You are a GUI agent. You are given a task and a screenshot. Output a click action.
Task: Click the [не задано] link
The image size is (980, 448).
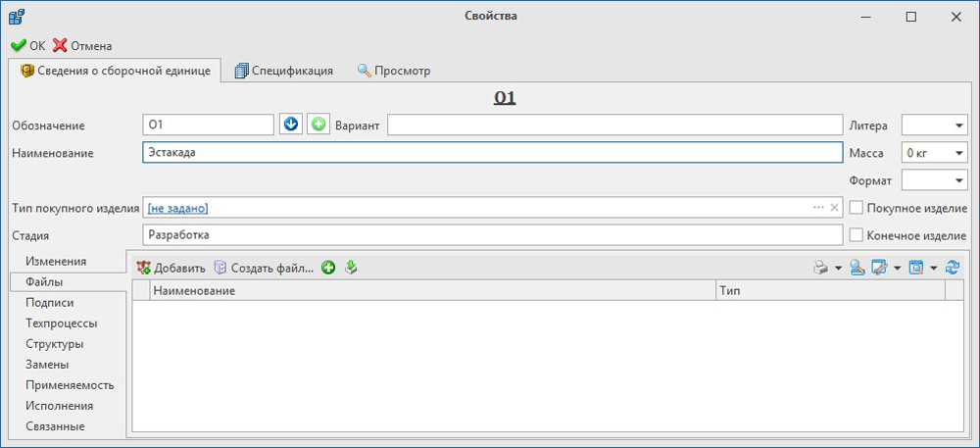point(177,208)
